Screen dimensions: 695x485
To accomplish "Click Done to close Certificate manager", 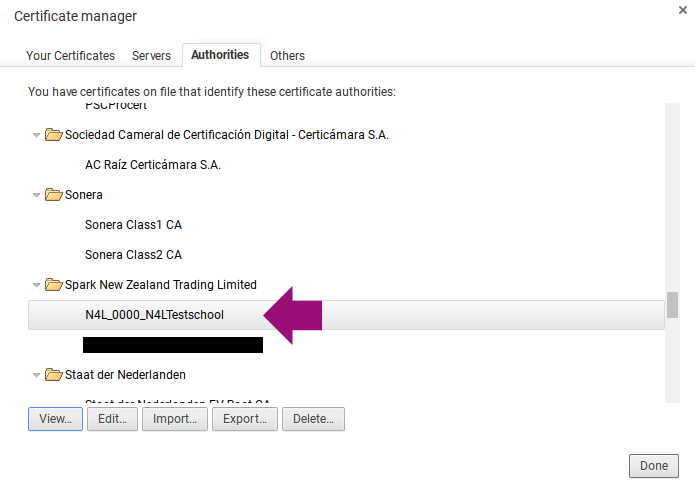I will [x=653, y=466].
